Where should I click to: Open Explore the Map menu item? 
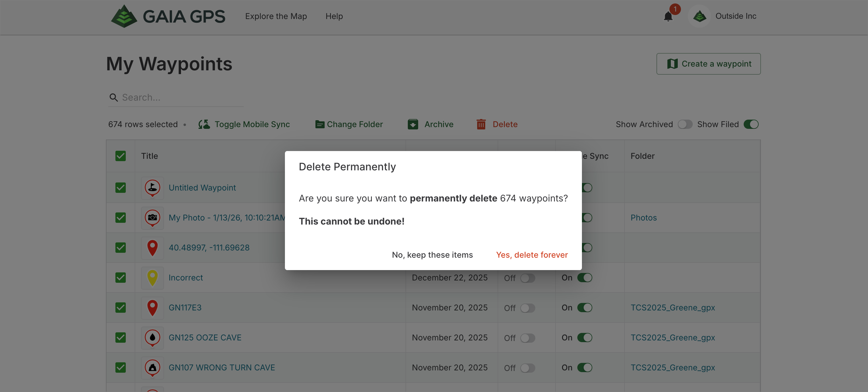(x=276, y=16)
